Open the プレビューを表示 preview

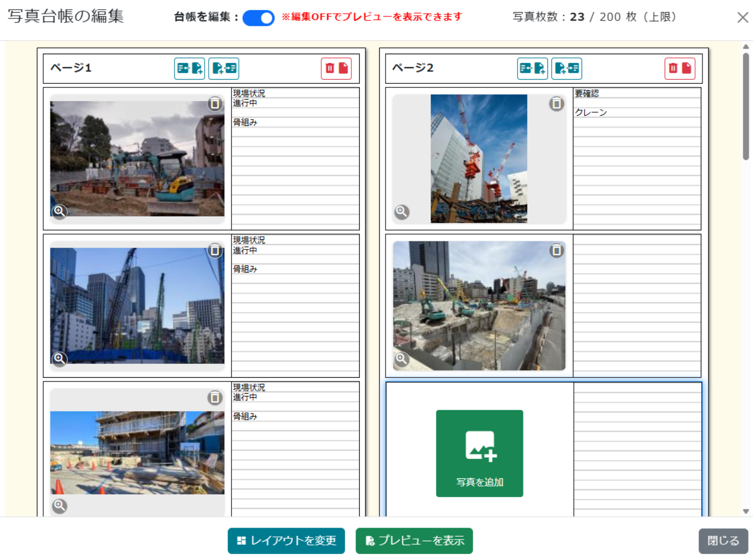pos(413,541)
